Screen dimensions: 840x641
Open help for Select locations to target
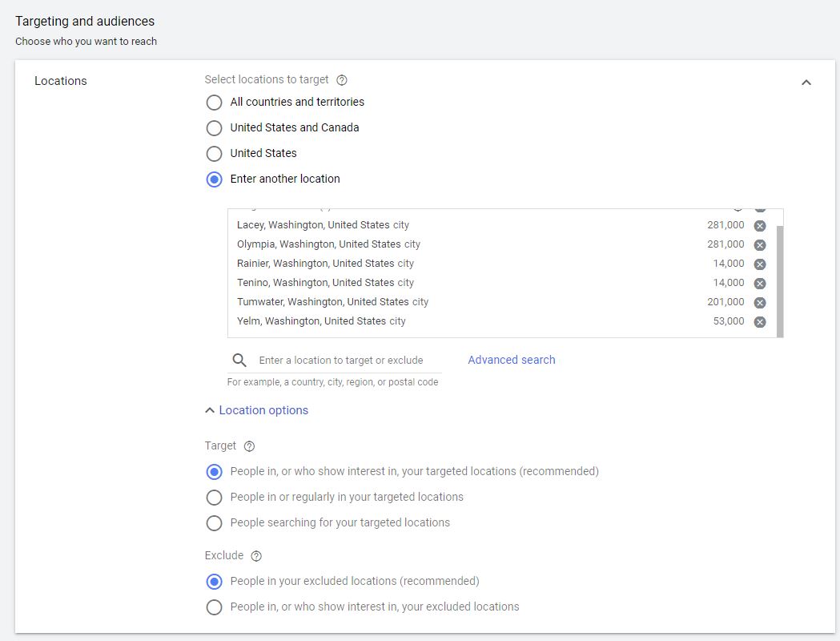pos(342,80)
